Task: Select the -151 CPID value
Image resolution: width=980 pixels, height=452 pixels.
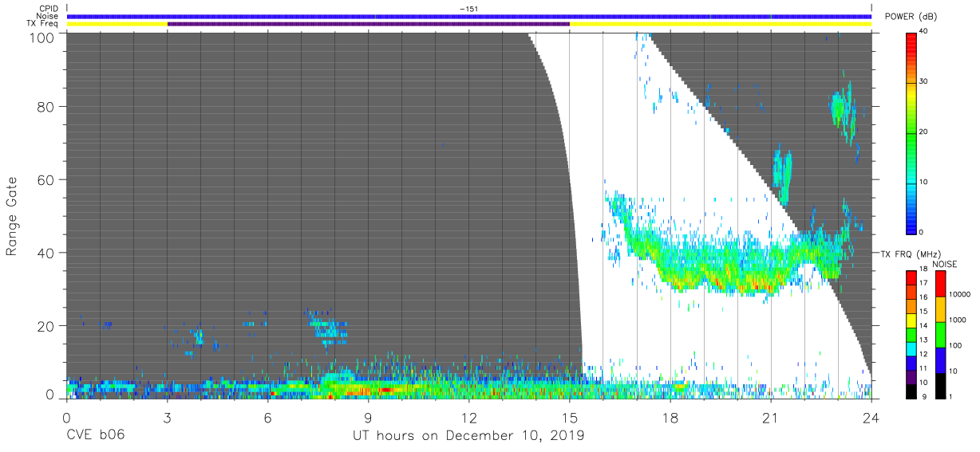Action: coord(468,9)
